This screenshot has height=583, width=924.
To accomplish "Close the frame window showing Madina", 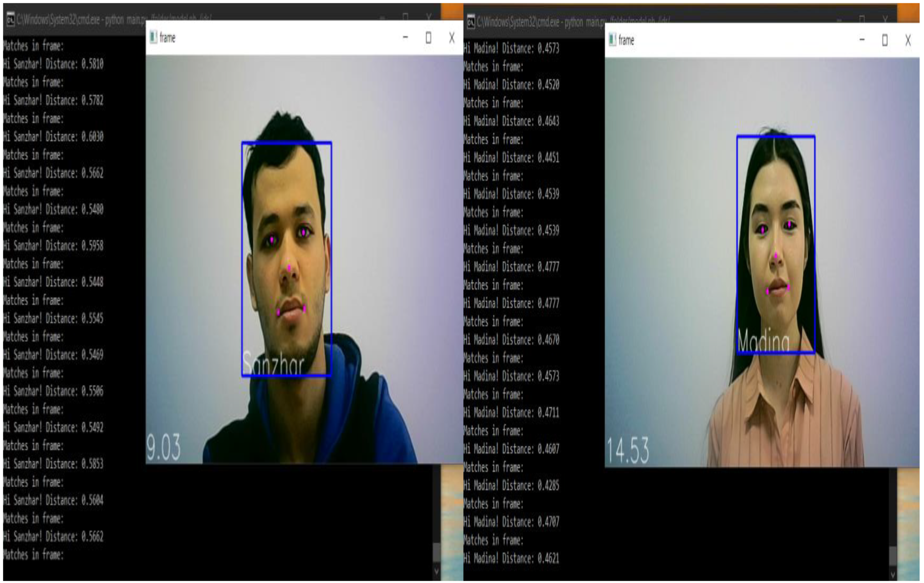I will pos(908,40).
